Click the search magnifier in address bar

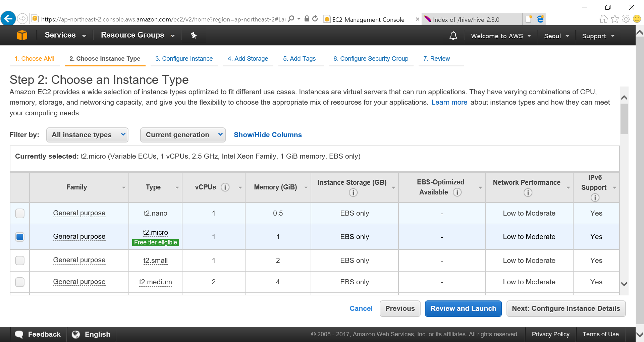291,19
